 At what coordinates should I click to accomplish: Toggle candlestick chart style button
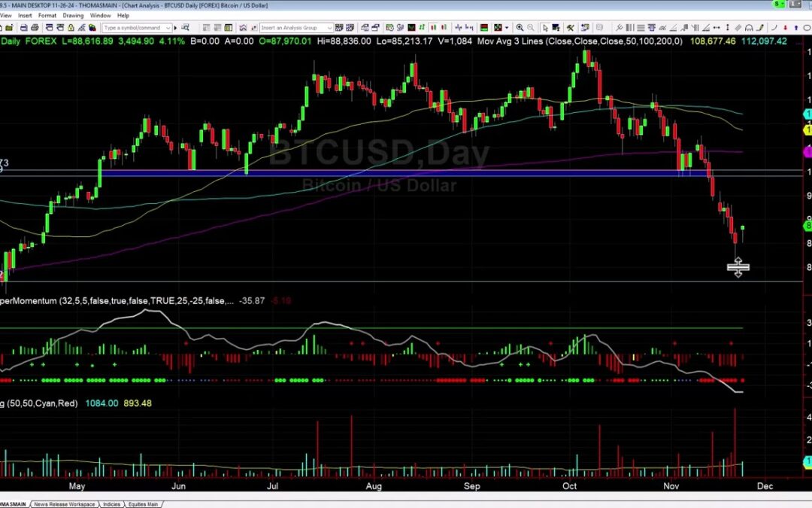[x=432, y=27]
